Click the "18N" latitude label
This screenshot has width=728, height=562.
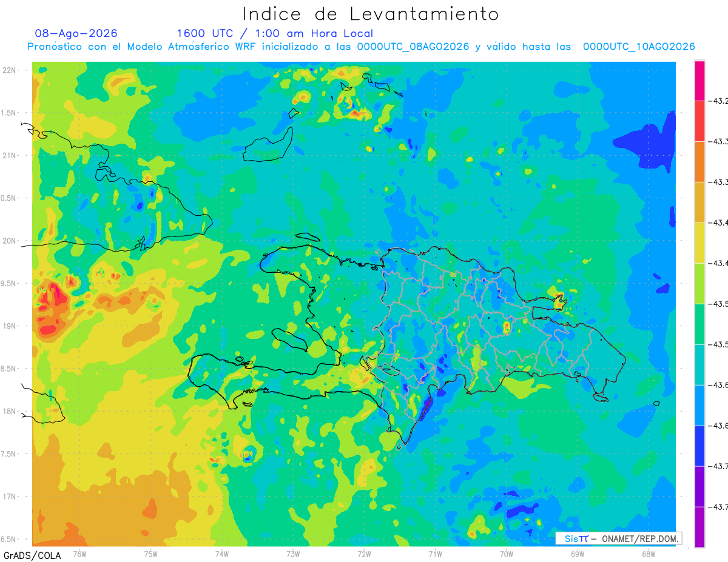(10, 411)
